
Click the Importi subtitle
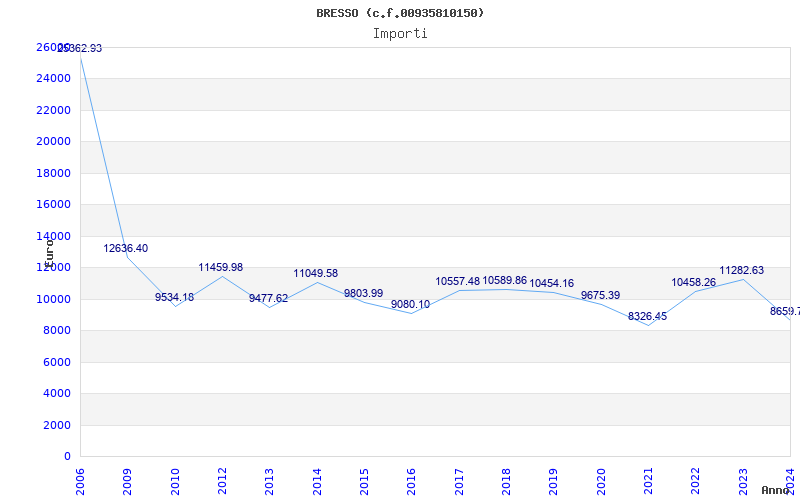point(400,33)
